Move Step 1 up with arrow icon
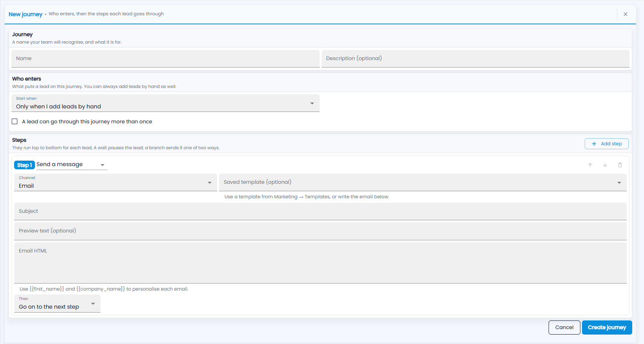This screenshot has height=344, width=644. [x=590, y=165]
